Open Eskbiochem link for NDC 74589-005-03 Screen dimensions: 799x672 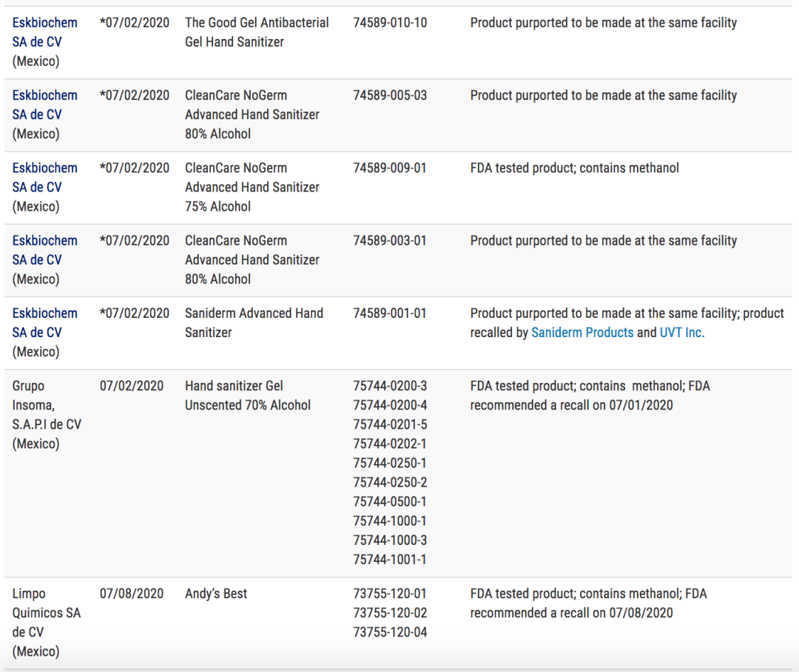click(45, 105)
